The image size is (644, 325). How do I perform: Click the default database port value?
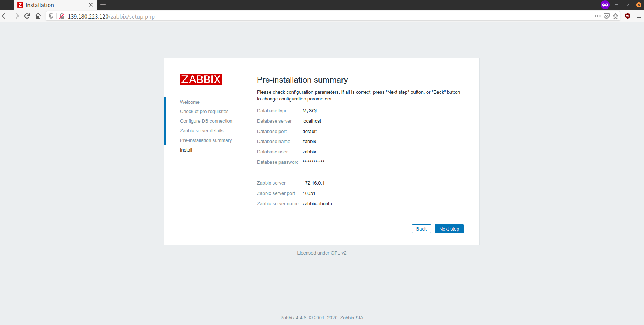click(x=310, y=132)
